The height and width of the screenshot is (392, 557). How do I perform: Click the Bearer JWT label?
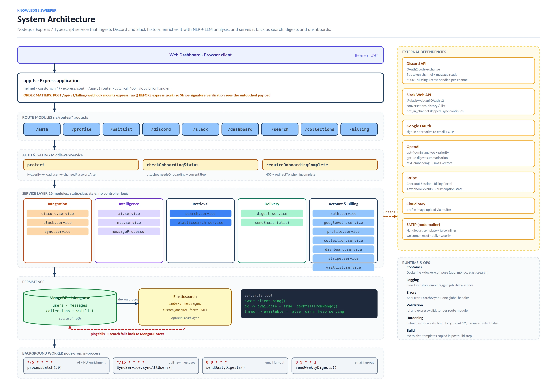(x=366, y=55)
